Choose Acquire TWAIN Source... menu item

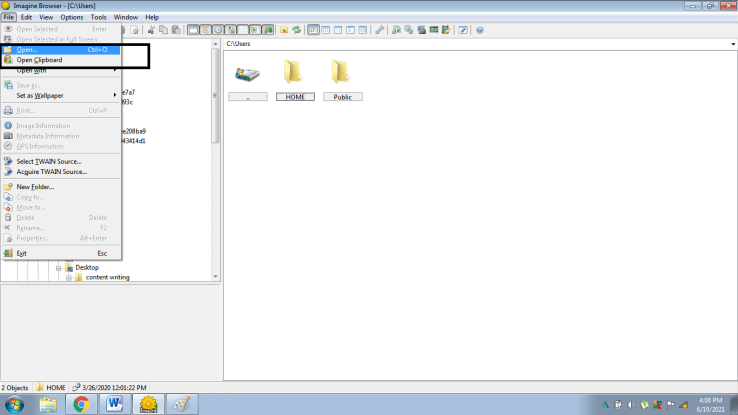pyautogui.click(x=61, y=172)
